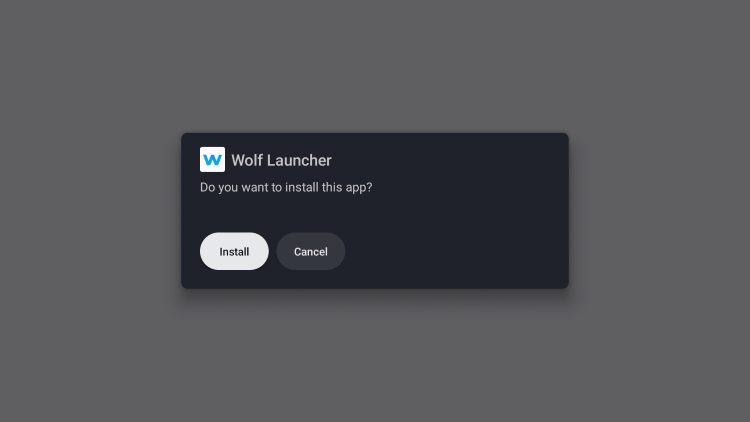Choose the dark Cancel pill button
Viewport: 750px width, 422px height.
(x=311, y=251)
